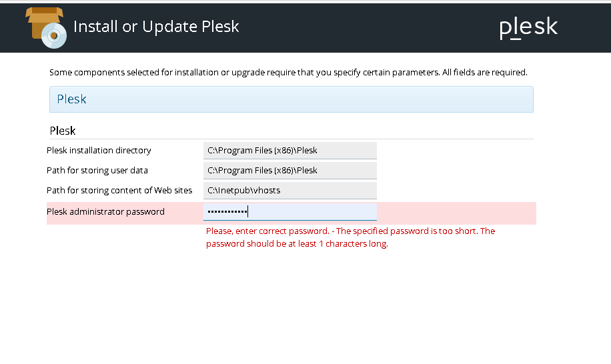Click the "Plesk administrator password" label
Image resolution: width=611 pixels, height=364 pixels.
[x=105, y=212]
